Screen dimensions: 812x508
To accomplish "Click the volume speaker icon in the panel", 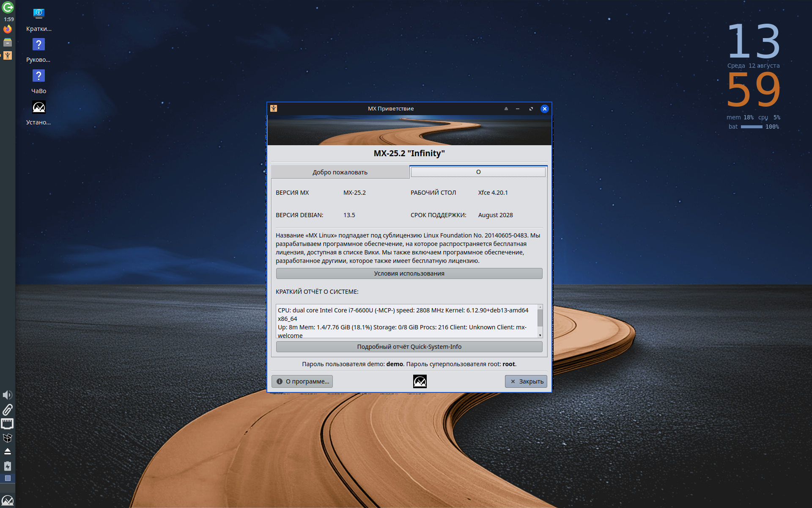I will tap(8, 395).
